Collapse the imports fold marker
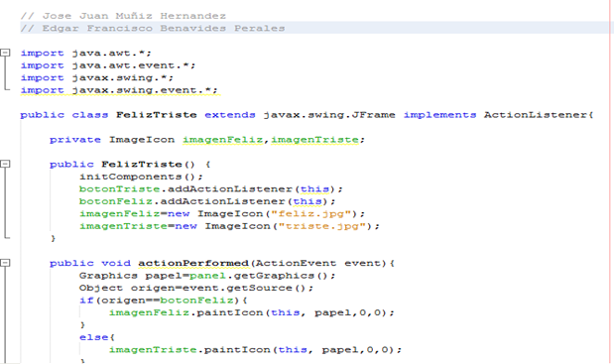This screenshot has width=614, height=364. coord(5,53)
